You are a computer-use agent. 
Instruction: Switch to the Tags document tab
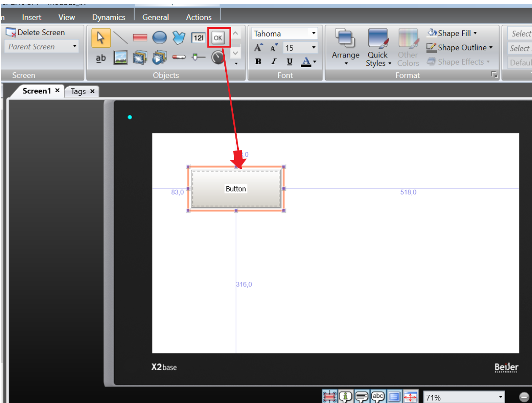[78, 91]
